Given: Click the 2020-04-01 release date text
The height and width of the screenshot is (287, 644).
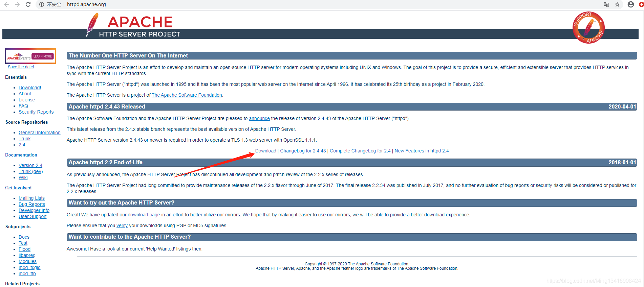Looking at the screenshot, I should tap(622, 107).
